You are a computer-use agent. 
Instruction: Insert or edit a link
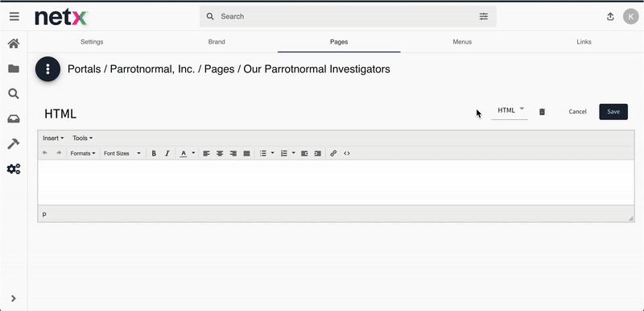(333, 153)
